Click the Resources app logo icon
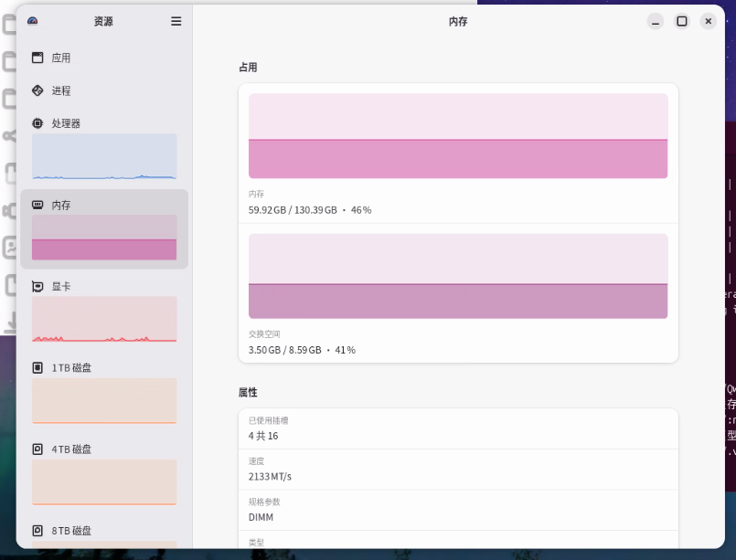Image resolution: width=736 pixels, height=560 pixels. click(x=32, y=21)
